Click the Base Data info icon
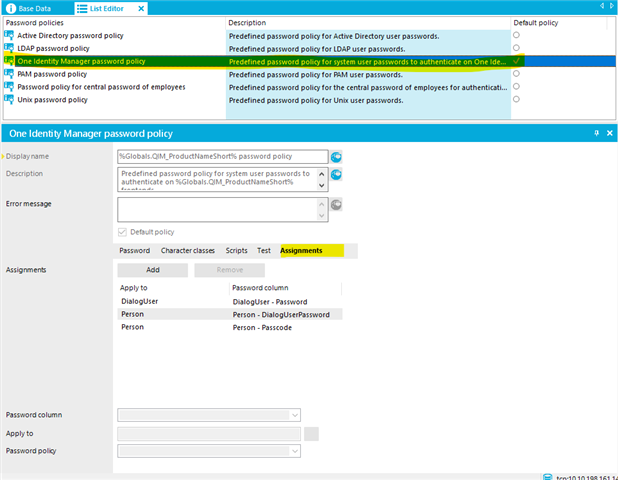Screen dimensions: 618x480 (11, 8)
